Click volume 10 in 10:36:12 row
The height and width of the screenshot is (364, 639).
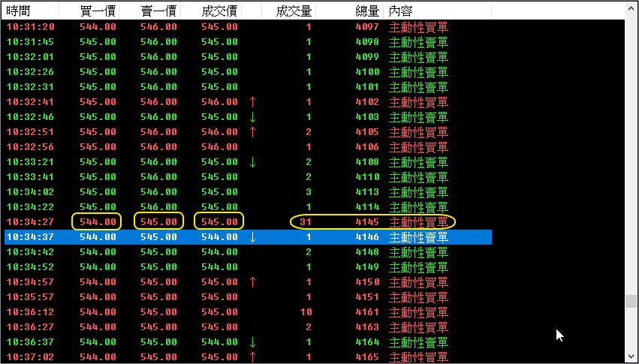point(306,312)
